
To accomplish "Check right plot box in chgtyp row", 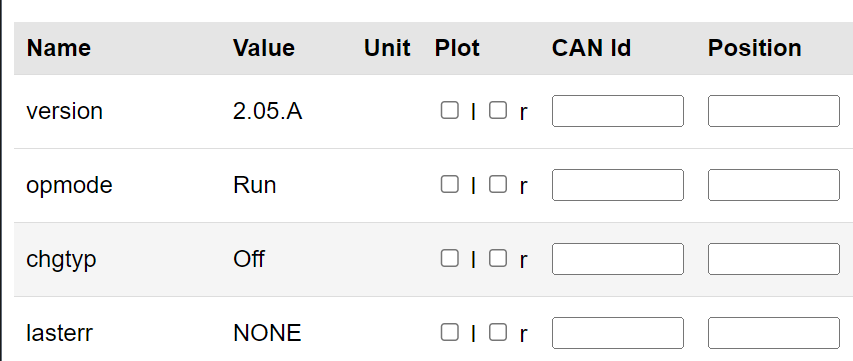I will coord(498,258).
